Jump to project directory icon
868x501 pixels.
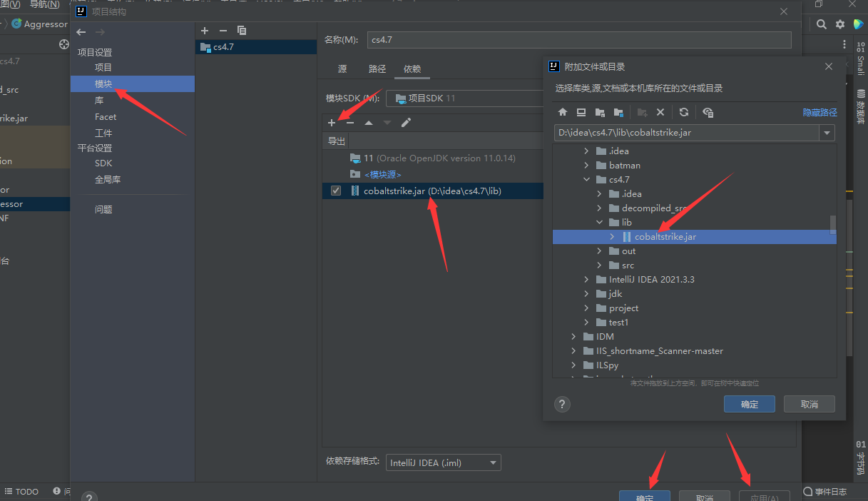[x=600, y=112]
